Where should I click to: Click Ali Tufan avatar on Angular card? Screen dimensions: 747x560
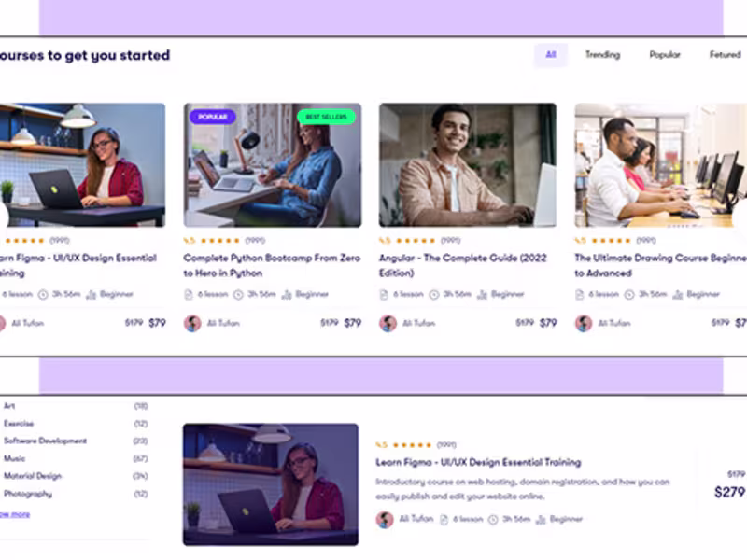pyautogui.click(x=388, y=323)
